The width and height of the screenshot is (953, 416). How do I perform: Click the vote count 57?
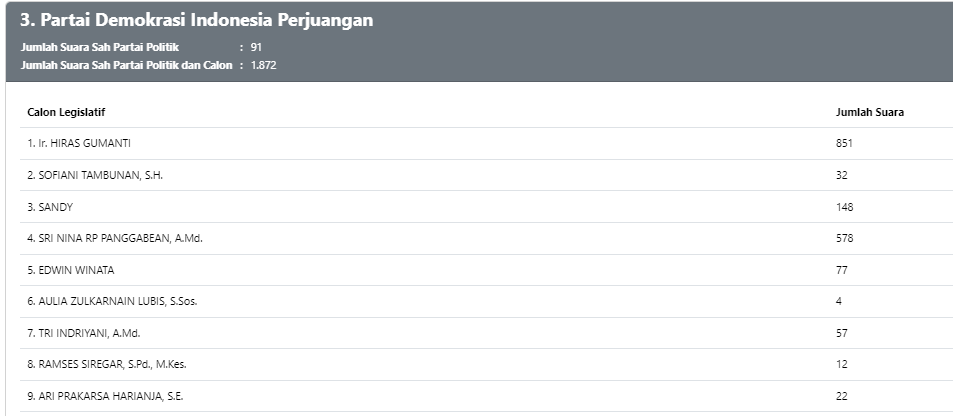pyautogui.click(x=841, y=333)
